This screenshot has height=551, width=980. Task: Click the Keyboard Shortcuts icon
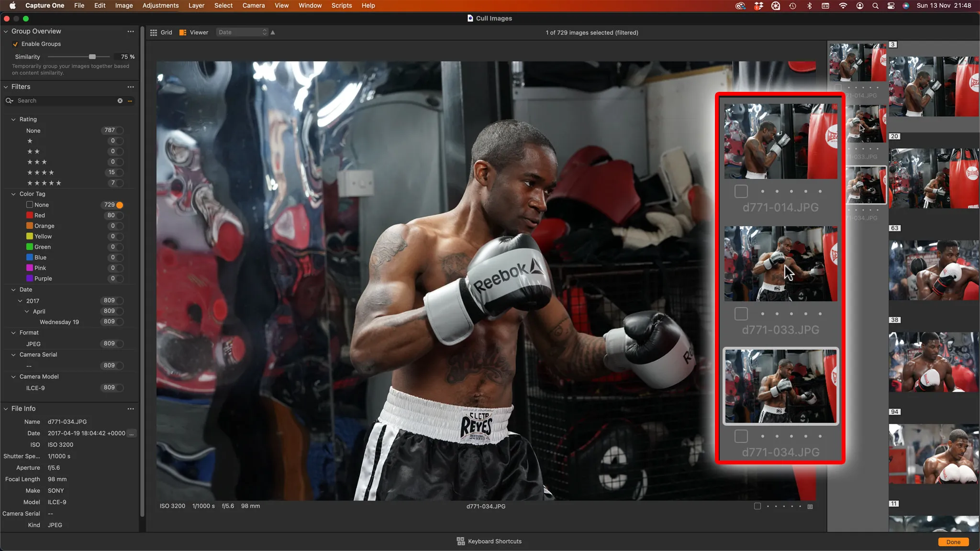click(x=460, y=541)
